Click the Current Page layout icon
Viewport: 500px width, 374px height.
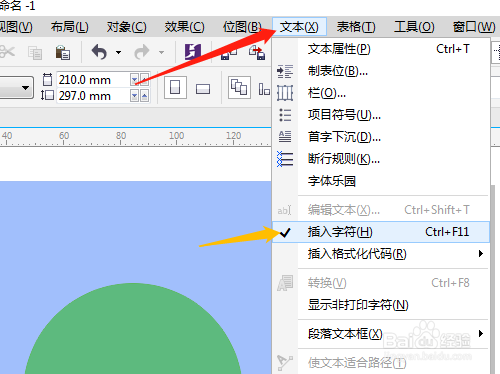tap(264, 89)
